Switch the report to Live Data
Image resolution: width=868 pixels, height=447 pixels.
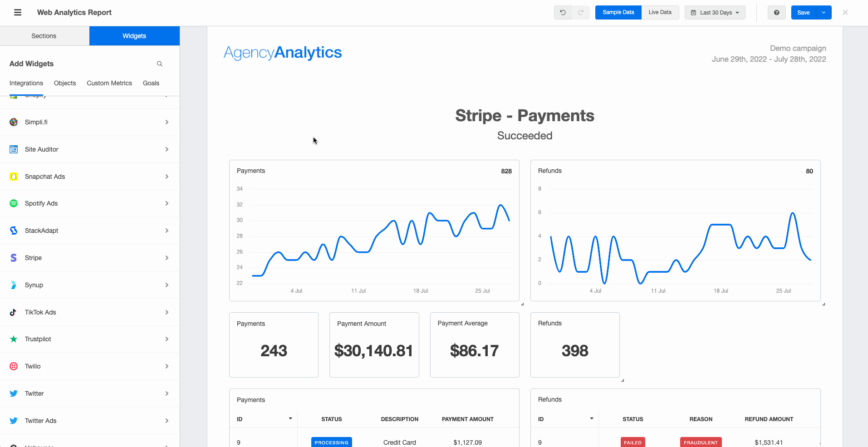click(660, 12)
